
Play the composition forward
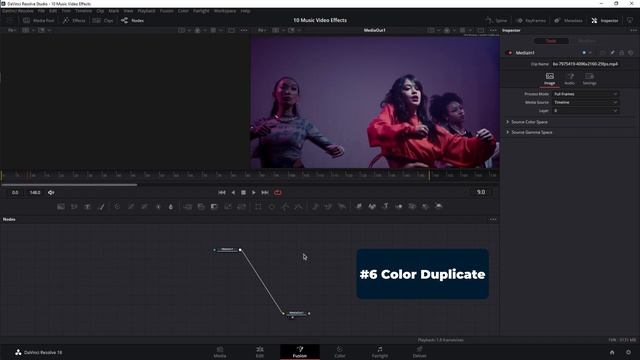point(253,193)
